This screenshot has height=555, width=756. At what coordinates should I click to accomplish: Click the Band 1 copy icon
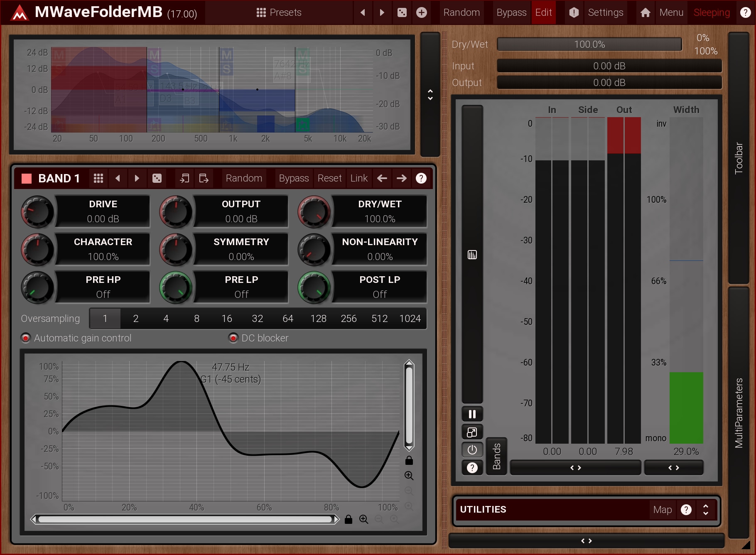point(184,178)
